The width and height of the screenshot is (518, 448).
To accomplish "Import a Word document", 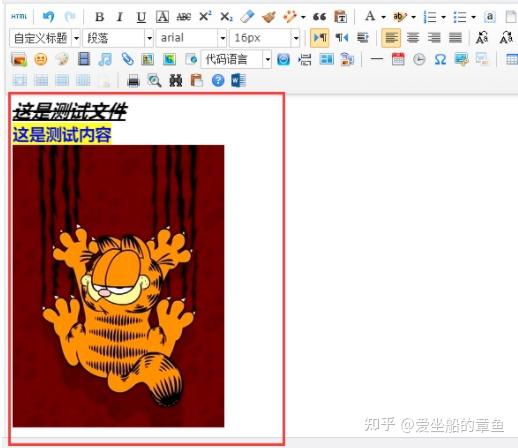I will 239,81.
